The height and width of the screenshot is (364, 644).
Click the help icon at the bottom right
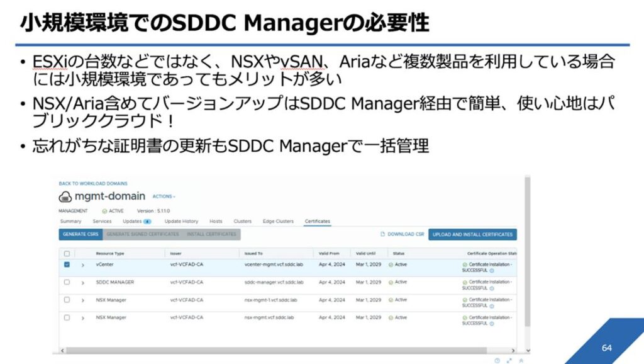pyautogui.click(x=497, y=361)
